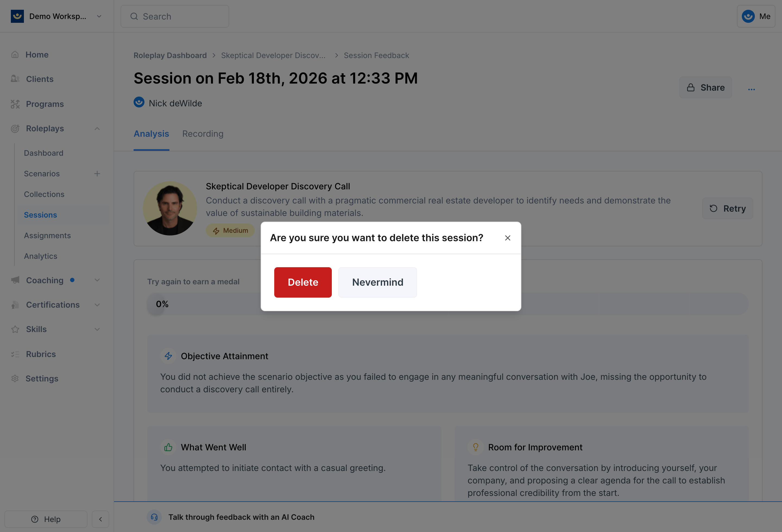Open Rubrics in the sidebar

pos(41,354)
